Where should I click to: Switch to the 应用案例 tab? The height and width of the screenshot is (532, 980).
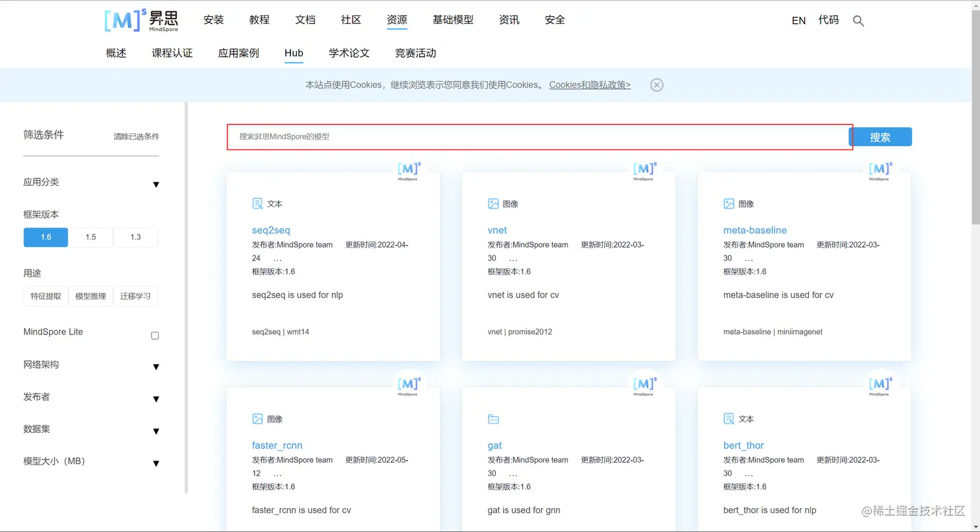pos(239,53)
